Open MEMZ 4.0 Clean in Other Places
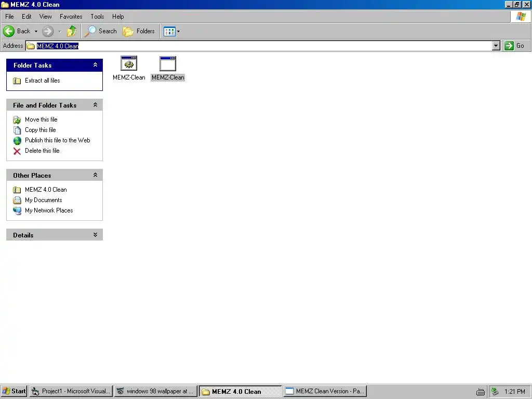Viewport: 532px width, 399px height. [x=46, y=190]
